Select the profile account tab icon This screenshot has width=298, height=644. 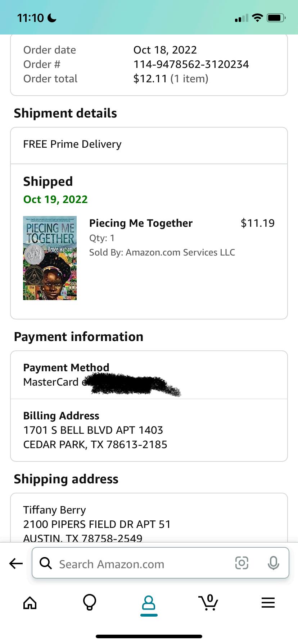tap(149, 603)
